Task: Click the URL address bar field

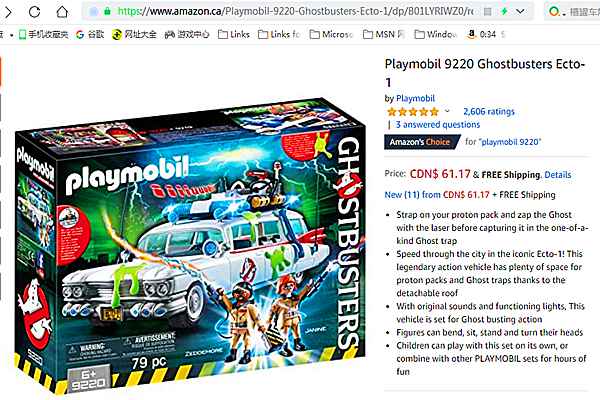Action: pyautogui.click(x=291, y=11)
